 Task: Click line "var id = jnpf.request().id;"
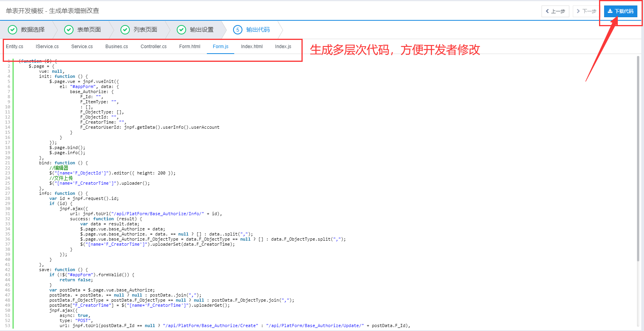click(x=84, y=199)
